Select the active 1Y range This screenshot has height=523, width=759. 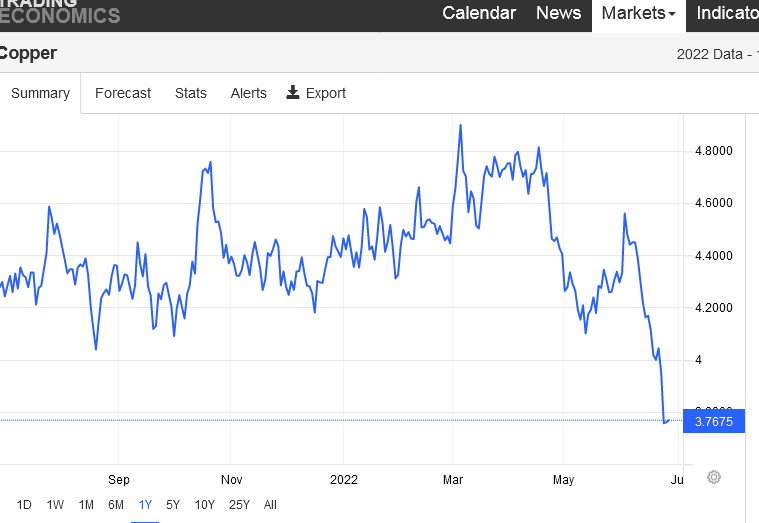[145, 505]
